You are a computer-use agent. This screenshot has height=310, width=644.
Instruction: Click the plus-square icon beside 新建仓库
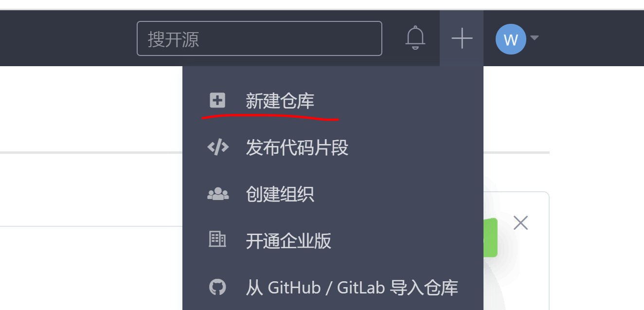[217, 101]
